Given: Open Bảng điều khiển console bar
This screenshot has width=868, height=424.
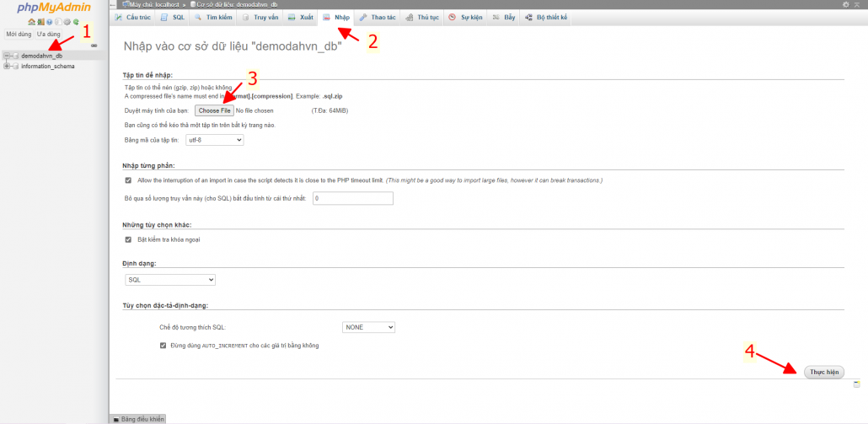Looking at the screenshot, I should tap(138, 420).
